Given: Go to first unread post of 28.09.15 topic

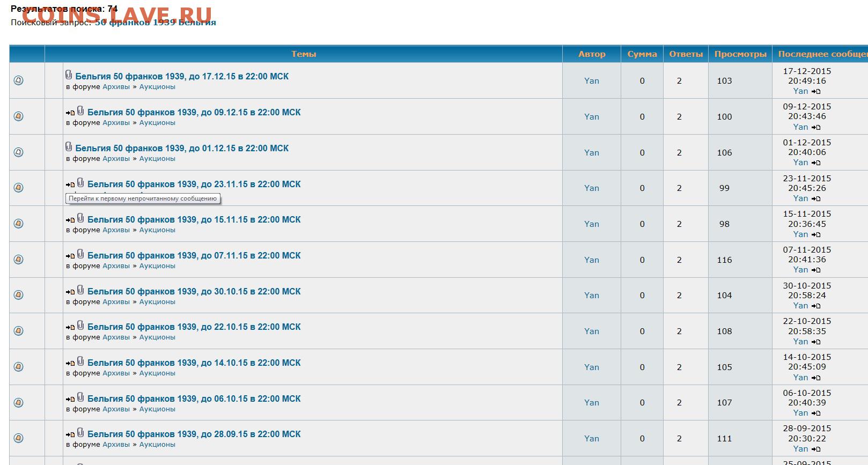Looking at the screenshot, I should coord(70,435).
